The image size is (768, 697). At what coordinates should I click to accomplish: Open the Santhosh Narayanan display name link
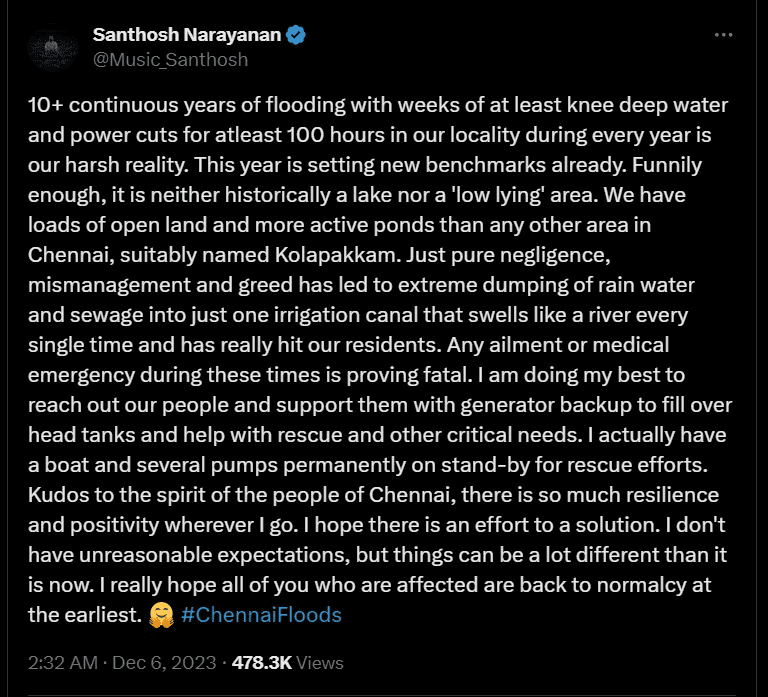click(187, 35)
